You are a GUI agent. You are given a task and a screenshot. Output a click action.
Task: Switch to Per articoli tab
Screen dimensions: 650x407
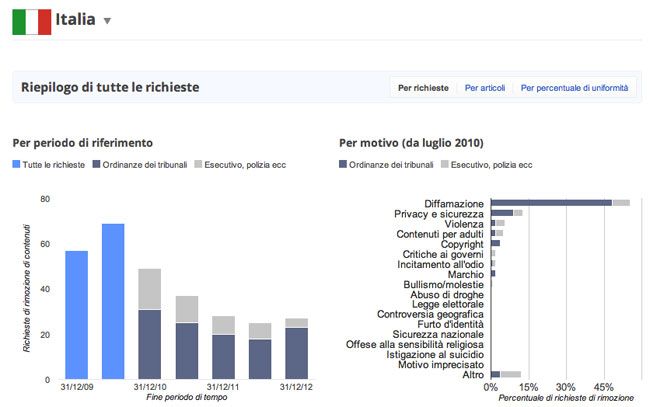pyautogui.click(x=485, y=88)
